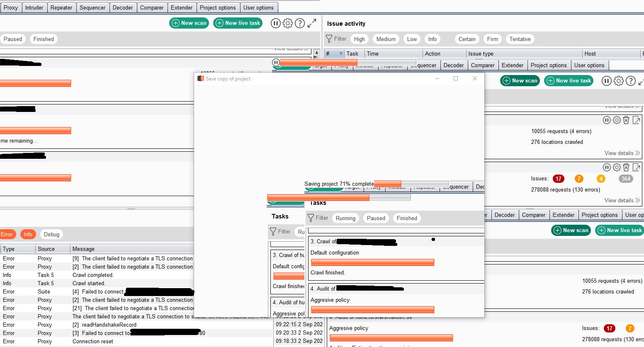Gear icon in toolbar directly above 10055 requests card
Image resolution: width=644 pixels, height=347 pixels.
point(619,81)
